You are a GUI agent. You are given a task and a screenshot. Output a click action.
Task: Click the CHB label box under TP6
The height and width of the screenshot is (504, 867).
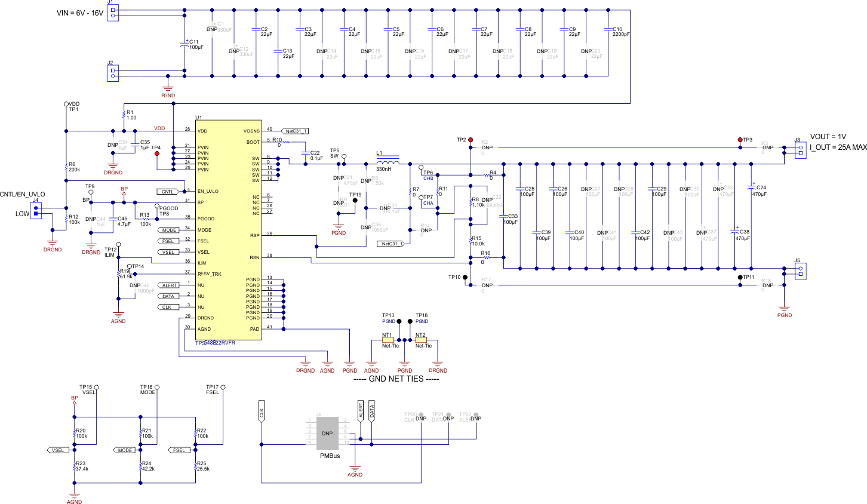pyautogui.click(x=429, y=179)
